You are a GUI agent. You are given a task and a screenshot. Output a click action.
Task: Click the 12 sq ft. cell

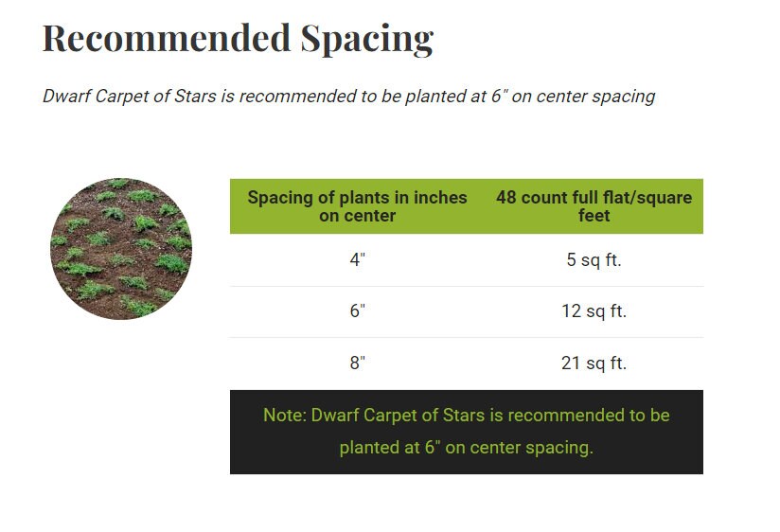594,311
